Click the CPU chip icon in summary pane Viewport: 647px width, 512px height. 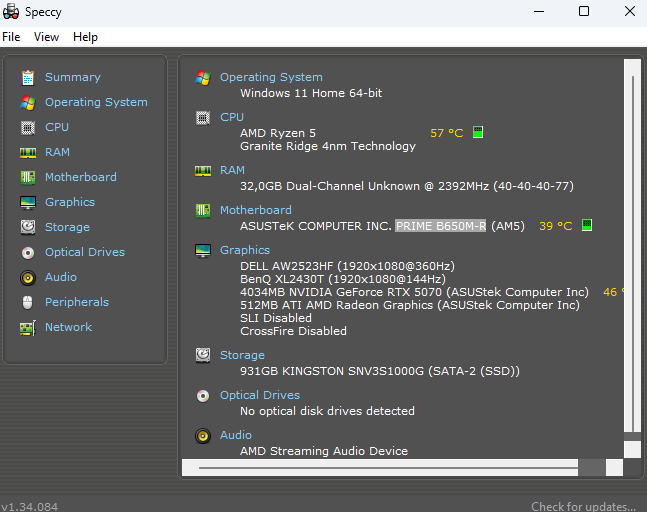click(203, 118)
